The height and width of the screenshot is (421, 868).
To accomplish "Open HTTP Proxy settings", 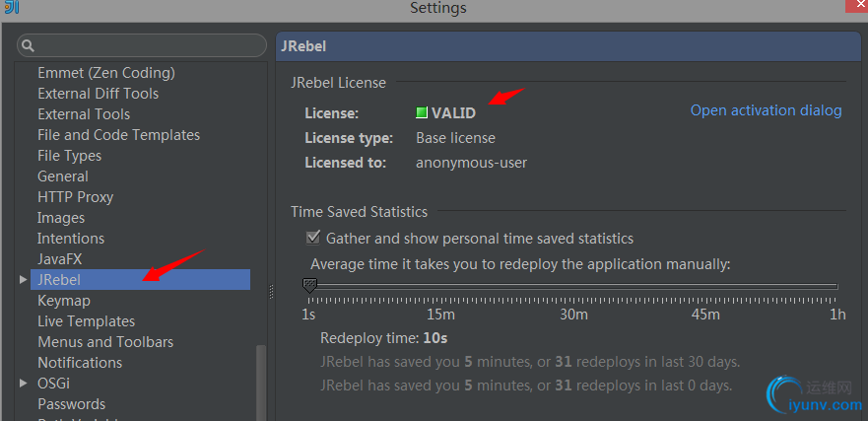I will click(x=75, y=197).
